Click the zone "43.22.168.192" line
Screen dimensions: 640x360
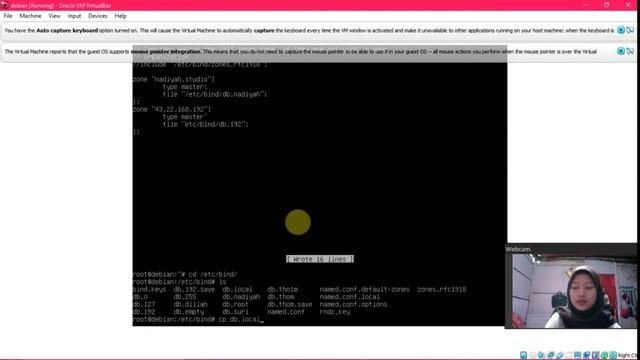pos(172,109)
